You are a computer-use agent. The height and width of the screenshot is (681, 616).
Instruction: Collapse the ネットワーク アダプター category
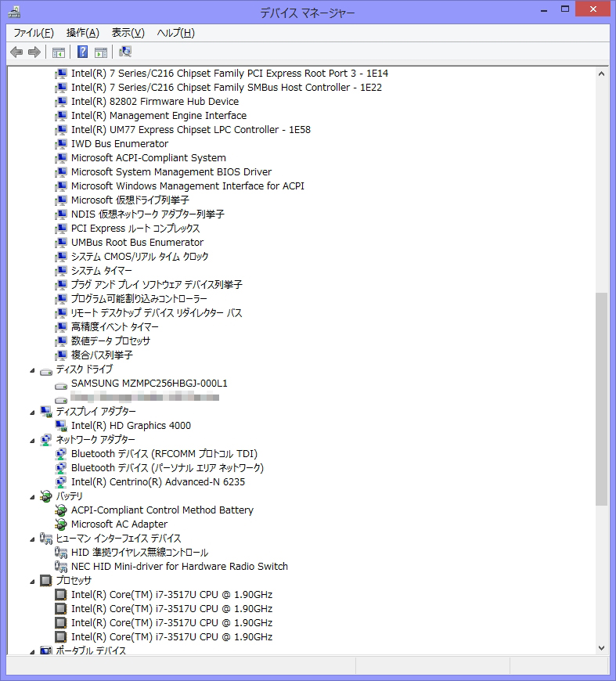coord(32,441)
